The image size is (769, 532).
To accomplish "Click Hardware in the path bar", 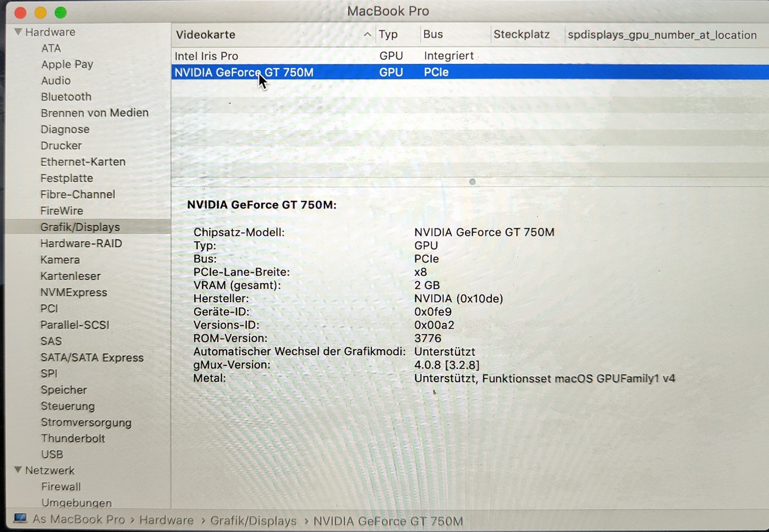I will [166, 520].
